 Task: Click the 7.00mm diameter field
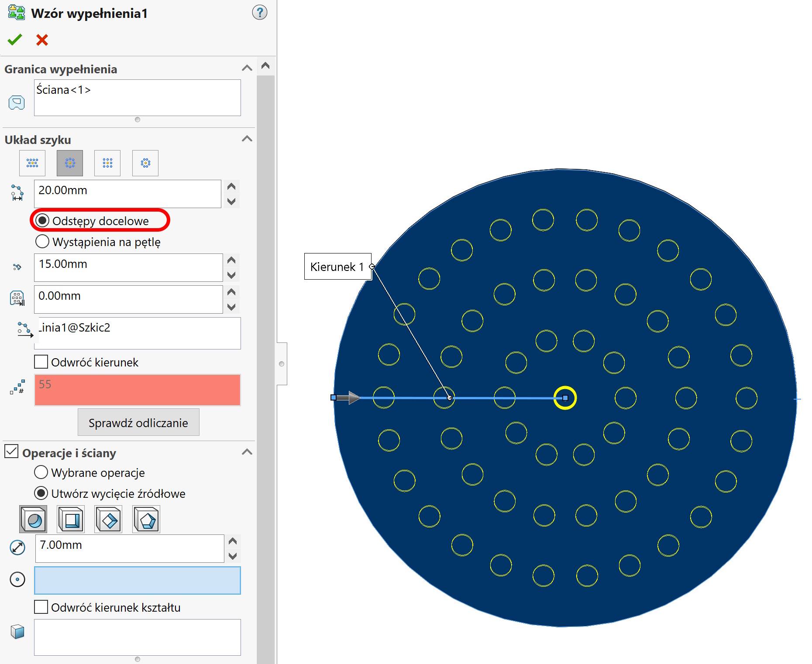tap(130, 548)
